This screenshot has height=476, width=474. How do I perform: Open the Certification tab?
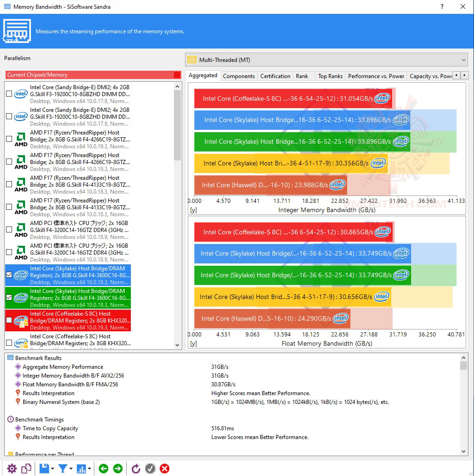pyautogui.click(x=275, y=76)
